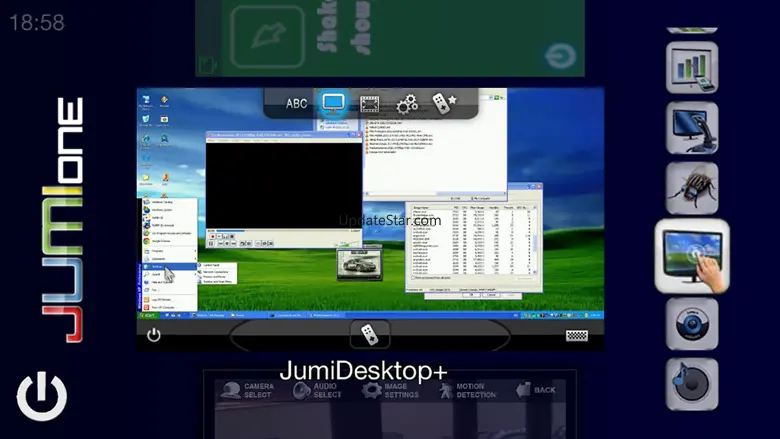Show the on-screen keyboard icon
This screenshot has width=780, height=439.
[x=577, y=336]
